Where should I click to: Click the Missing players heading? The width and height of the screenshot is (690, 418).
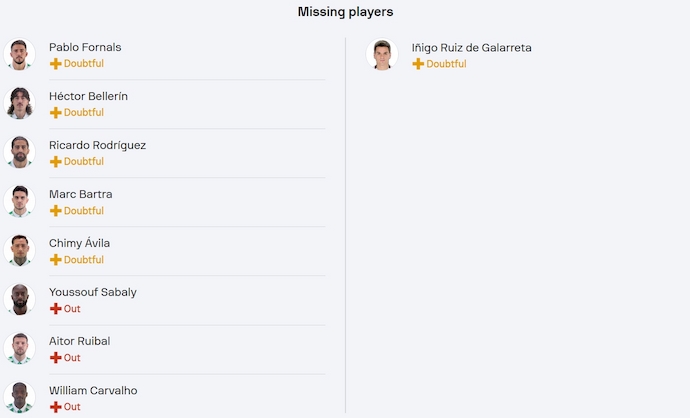pyautogui.click(x=345, y=12)
